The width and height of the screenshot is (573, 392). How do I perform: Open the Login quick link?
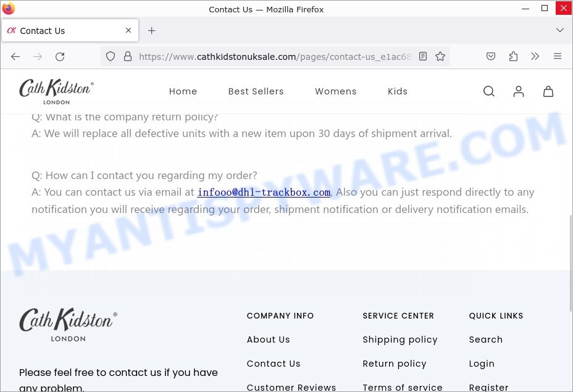click(x=482, y=364)
